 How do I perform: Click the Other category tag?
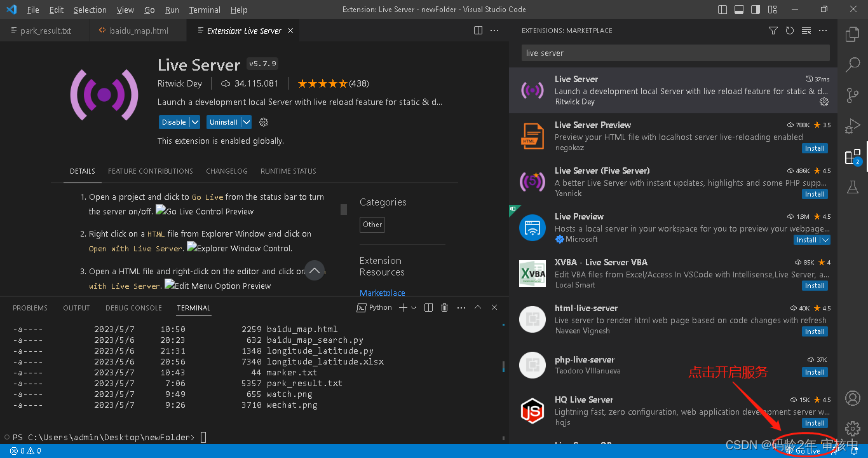click(372, 225)
